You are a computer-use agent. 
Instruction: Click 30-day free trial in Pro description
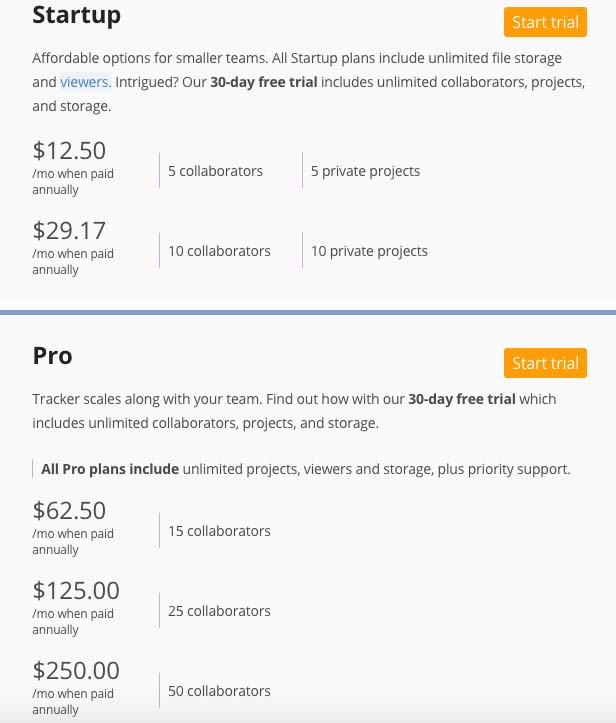(462, 399)
